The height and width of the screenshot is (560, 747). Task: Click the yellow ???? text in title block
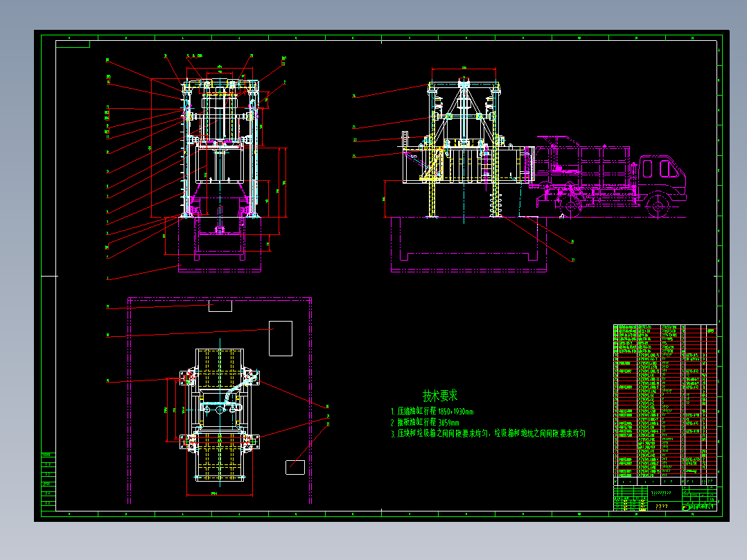(661, 507)
